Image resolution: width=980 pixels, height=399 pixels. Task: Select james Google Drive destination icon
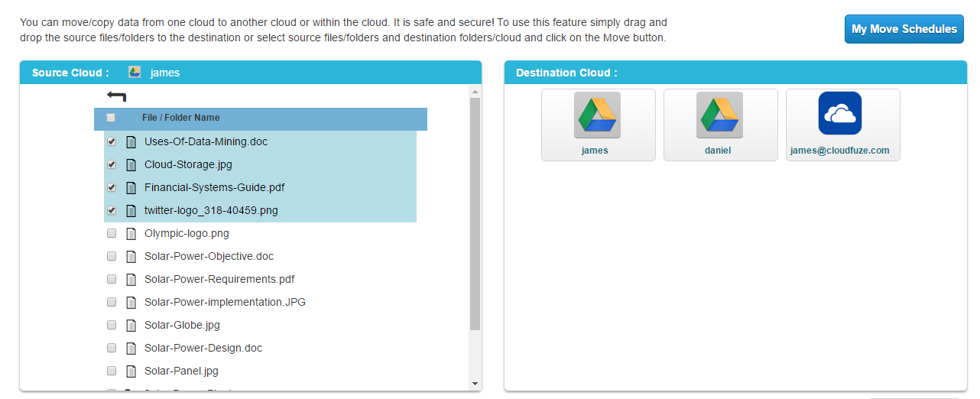pyautogui.click(x=598, y=115)
